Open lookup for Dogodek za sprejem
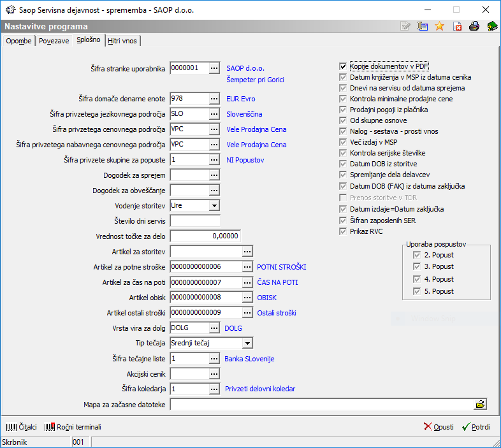 [x=214, y=175]
